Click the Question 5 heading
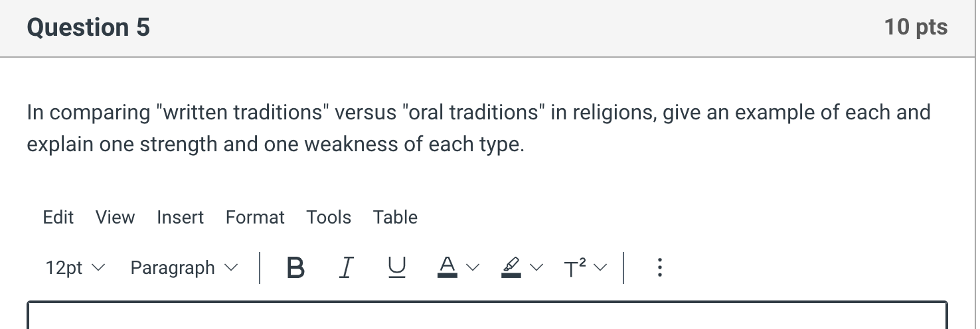Screen dimensions: 980x329 pyautogui.click(x=88, y=27)
